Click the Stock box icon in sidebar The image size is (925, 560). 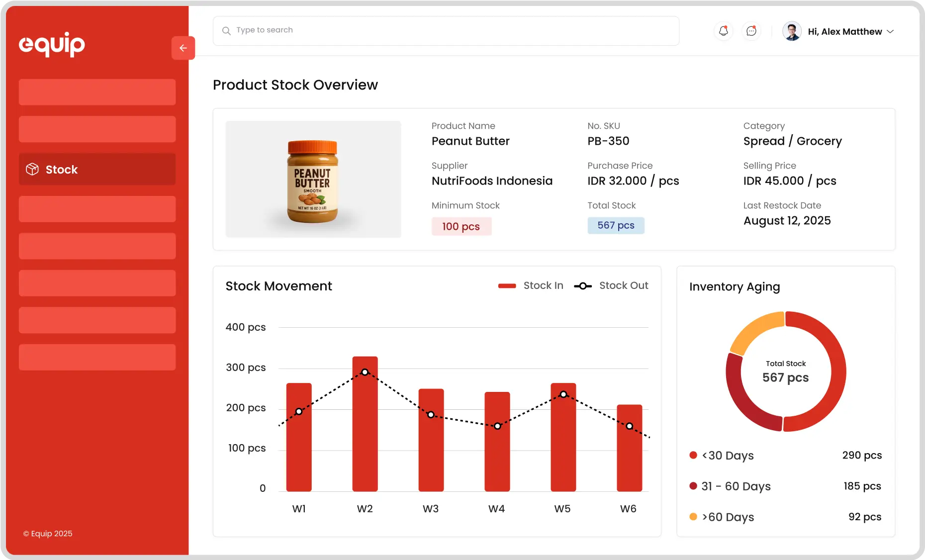(32, 169)
